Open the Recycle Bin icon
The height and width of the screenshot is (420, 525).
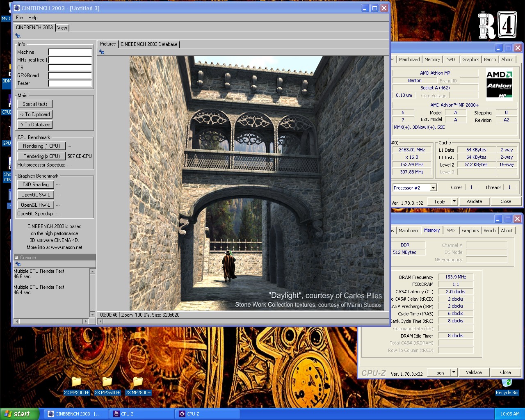click(507, 385)
